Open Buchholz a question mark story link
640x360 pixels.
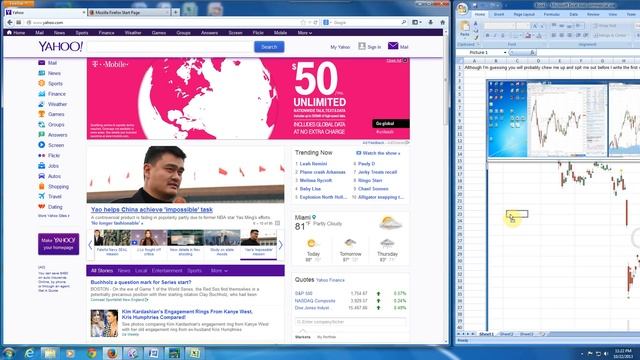tap(141, 282)
